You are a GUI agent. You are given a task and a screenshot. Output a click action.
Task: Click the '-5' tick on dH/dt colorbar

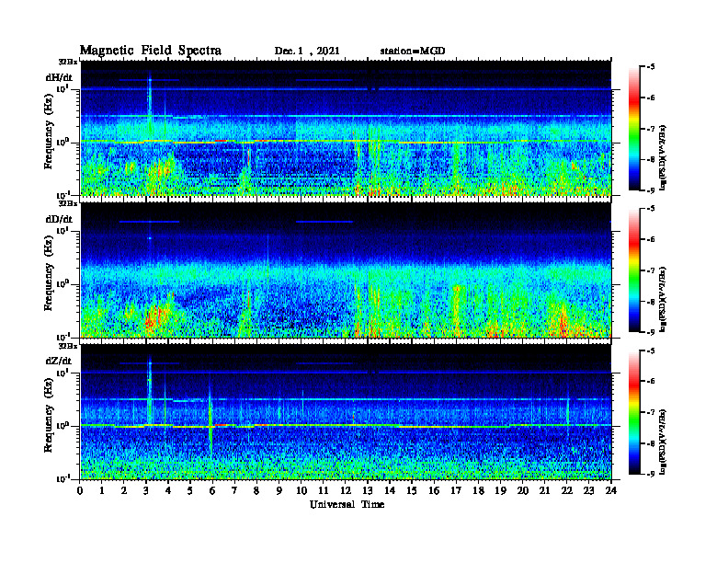pyautogui.click(x=650, y=67)
